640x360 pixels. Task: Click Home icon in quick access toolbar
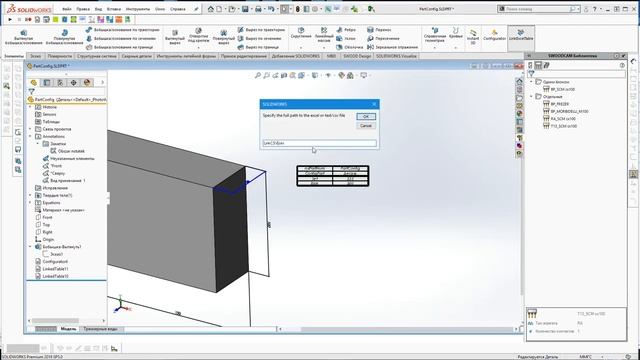(211, 9)
